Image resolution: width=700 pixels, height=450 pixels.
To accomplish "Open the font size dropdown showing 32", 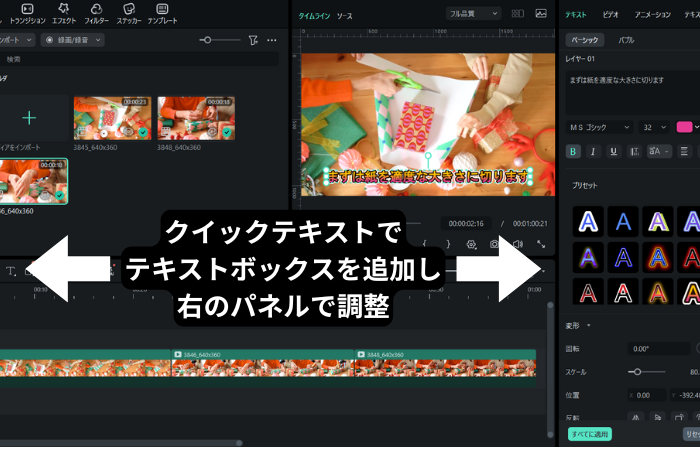I will (654, 128).
